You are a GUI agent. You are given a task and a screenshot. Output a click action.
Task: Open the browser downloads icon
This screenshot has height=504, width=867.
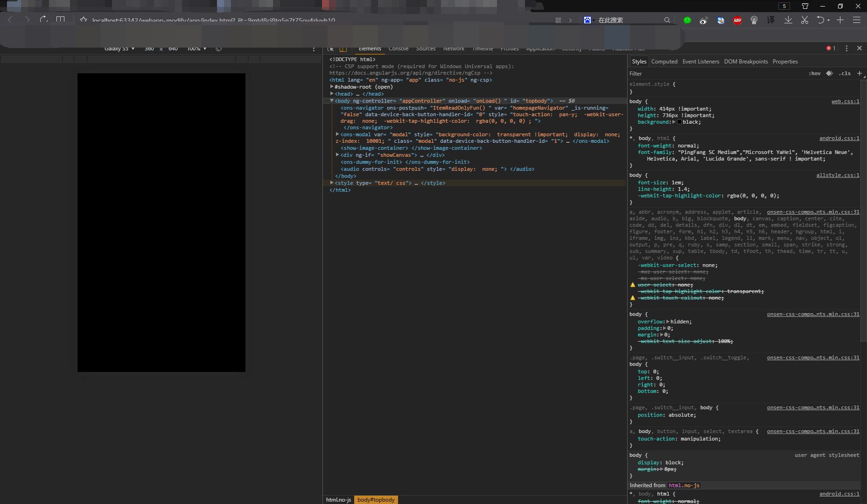tap(788, 20)
